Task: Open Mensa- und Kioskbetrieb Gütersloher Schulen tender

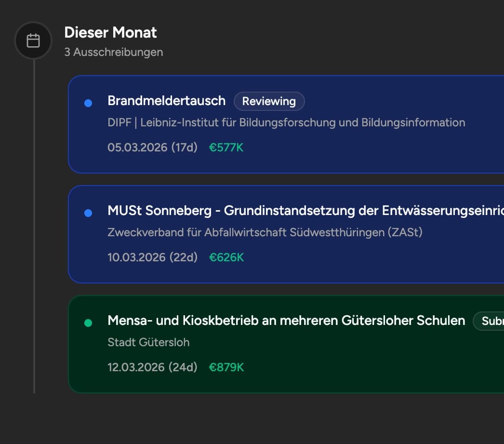Action: click(x=286, y=321)
